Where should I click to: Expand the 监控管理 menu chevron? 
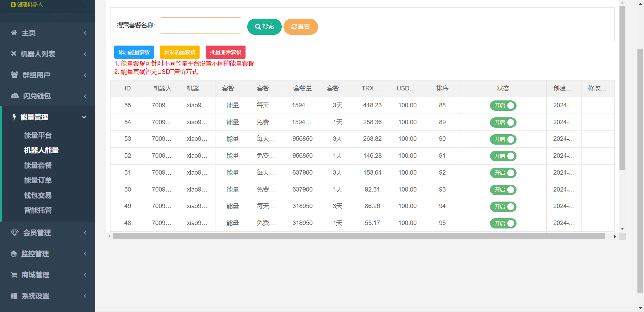point(85,254)
